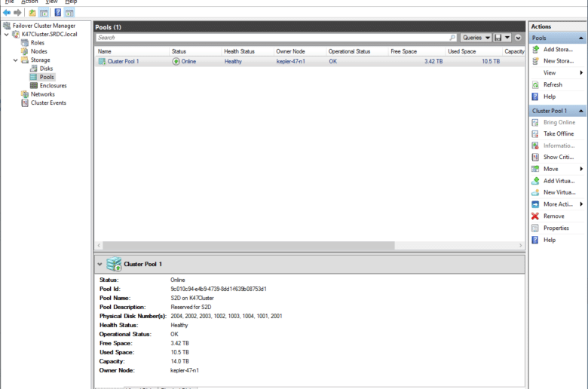Open the Roles node
Viewport: 588px width, 389px height.
[x=38, y=43]
